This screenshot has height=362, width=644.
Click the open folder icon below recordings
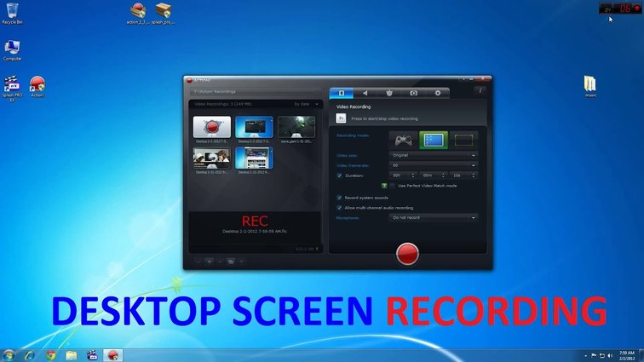pos(231,261)
